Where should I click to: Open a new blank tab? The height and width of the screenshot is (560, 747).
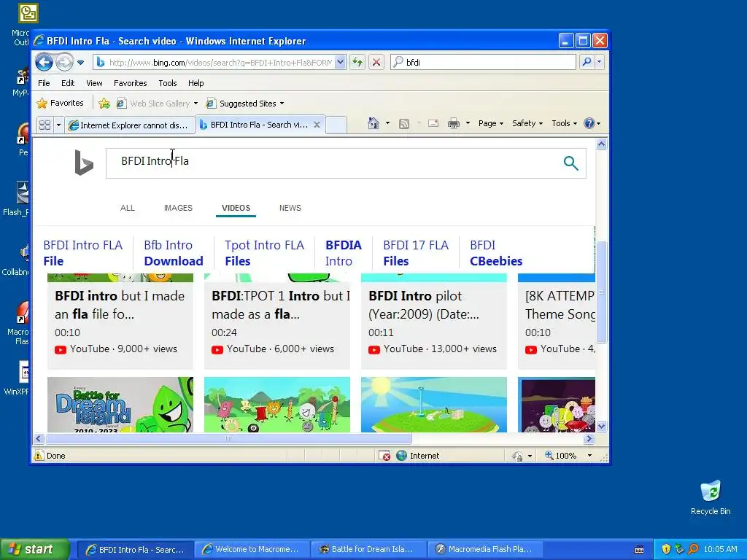click(336, 125)
